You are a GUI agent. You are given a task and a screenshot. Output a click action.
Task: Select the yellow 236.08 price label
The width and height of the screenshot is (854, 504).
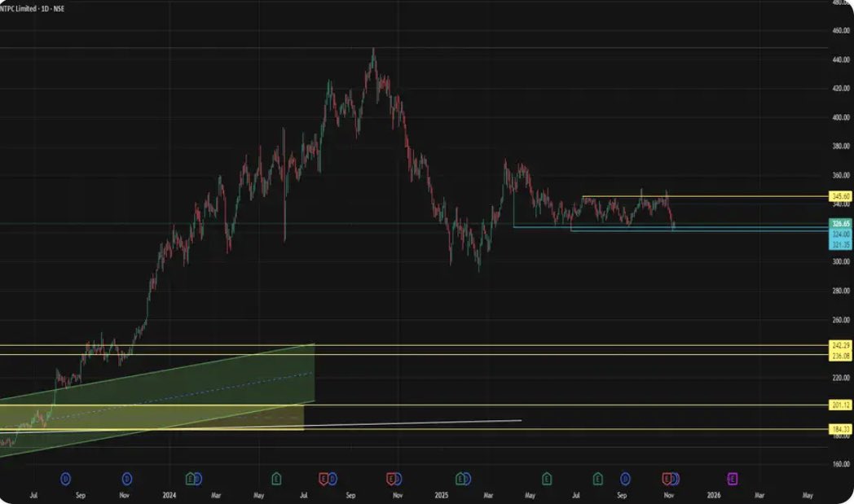[840, 356]
